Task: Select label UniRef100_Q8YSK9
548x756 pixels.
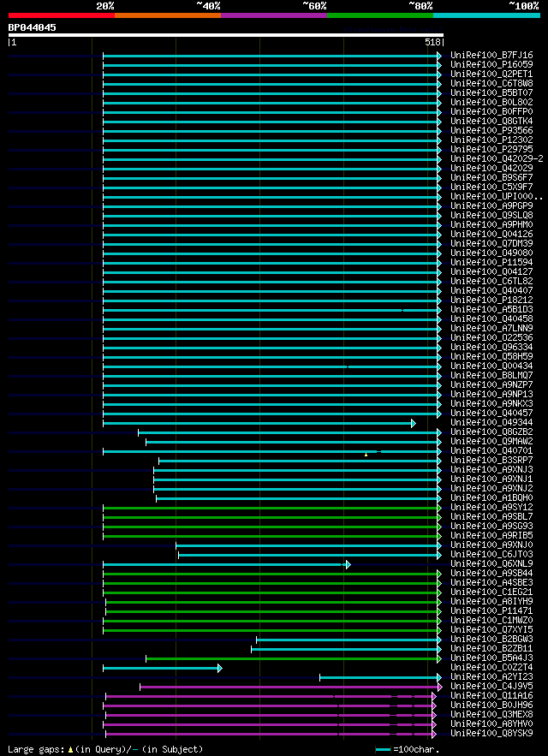Action: point(491,732)
